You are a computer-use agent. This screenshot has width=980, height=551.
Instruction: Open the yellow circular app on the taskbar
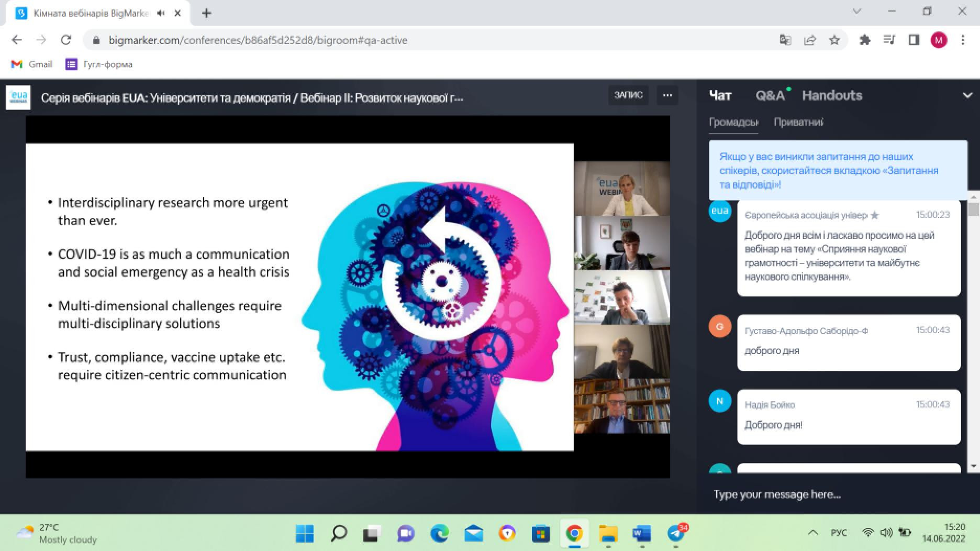click(x=507, y=534)
